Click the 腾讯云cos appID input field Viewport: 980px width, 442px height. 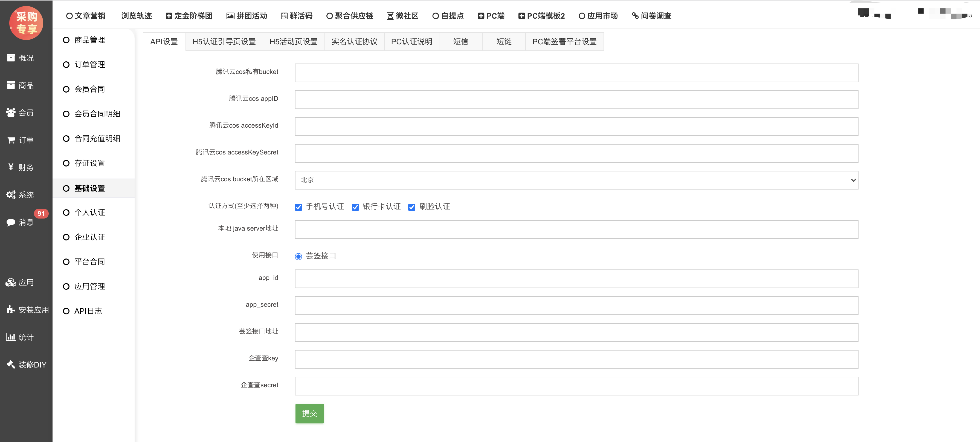576,100
